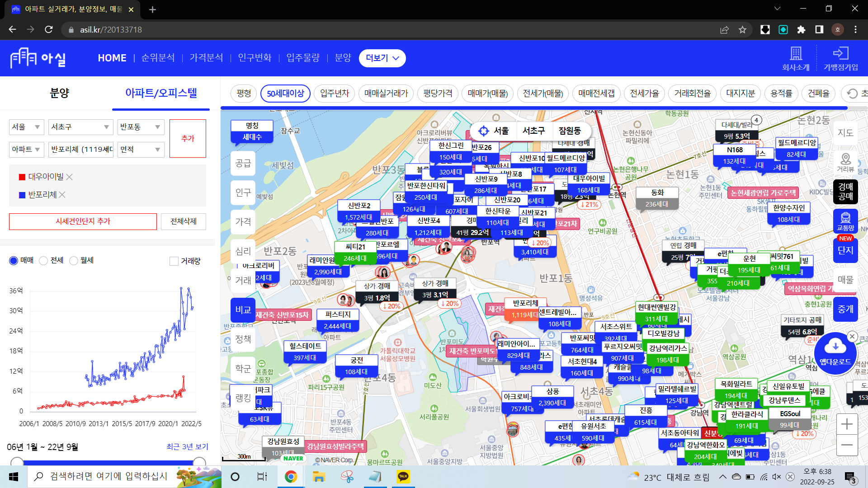Screen dimensions: 868x488
Task: Remove 대우아이빌 from comparison list
Action: click(70, 177)
